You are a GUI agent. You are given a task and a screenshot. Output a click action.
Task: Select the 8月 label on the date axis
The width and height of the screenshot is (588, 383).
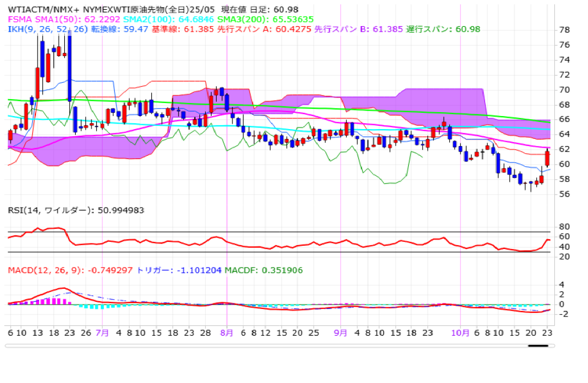226,332
